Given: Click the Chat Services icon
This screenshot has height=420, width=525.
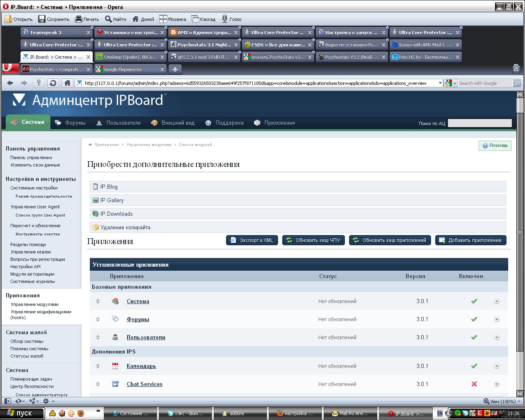Looking at the screenshot, I should [x=115, y=384].
